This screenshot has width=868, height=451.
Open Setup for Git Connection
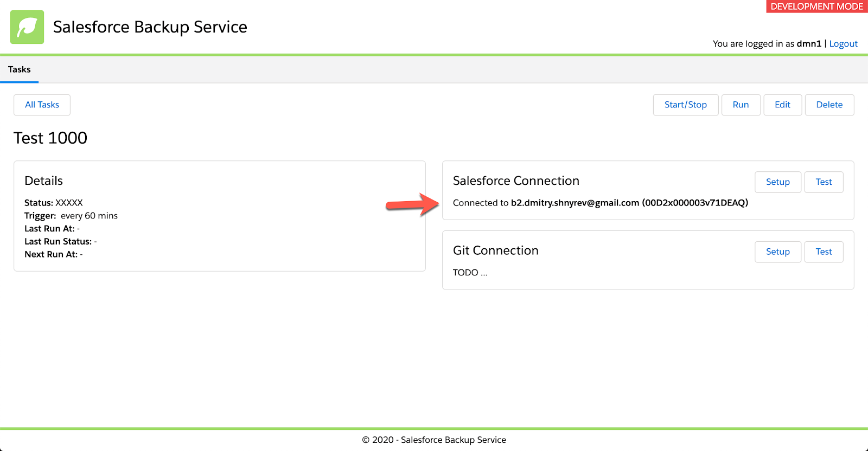tap(778, 252)
